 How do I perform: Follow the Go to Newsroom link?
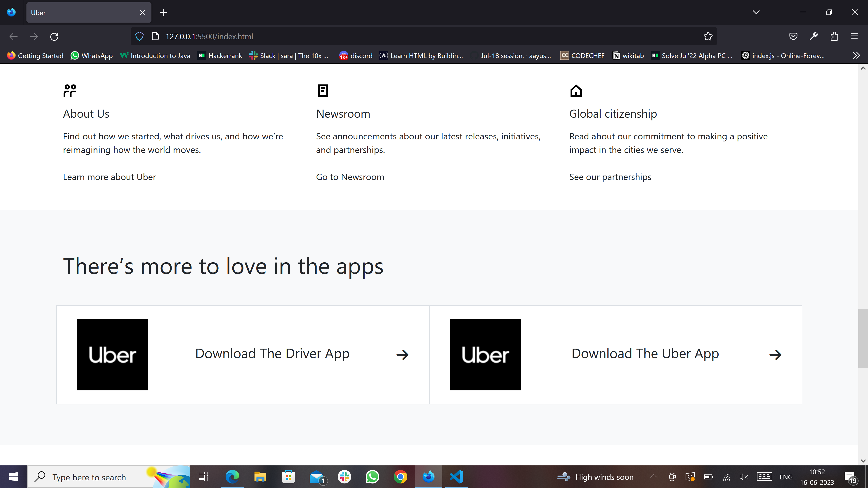(350, 177)
